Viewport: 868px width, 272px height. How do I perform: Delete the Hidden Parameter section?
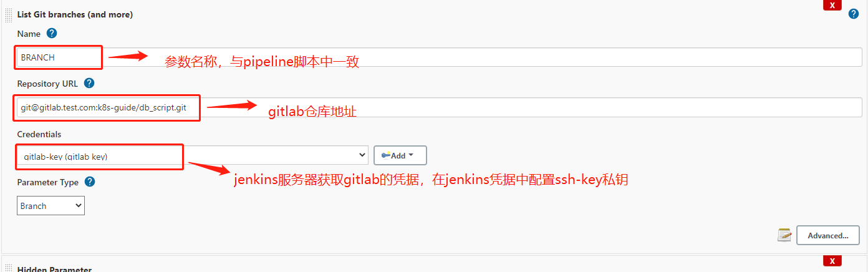click(832, 261)
